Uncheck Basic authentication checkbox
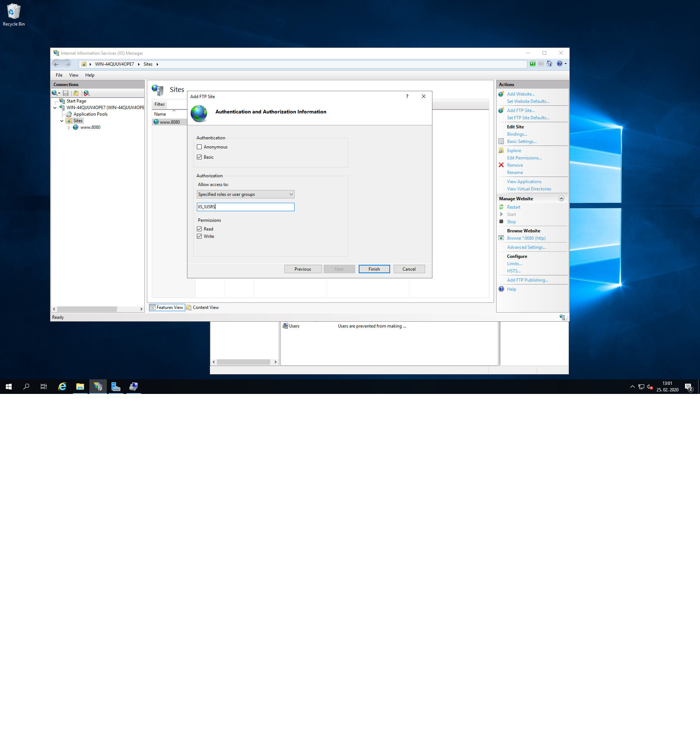700x747 pixels. [x=199, y=158]
